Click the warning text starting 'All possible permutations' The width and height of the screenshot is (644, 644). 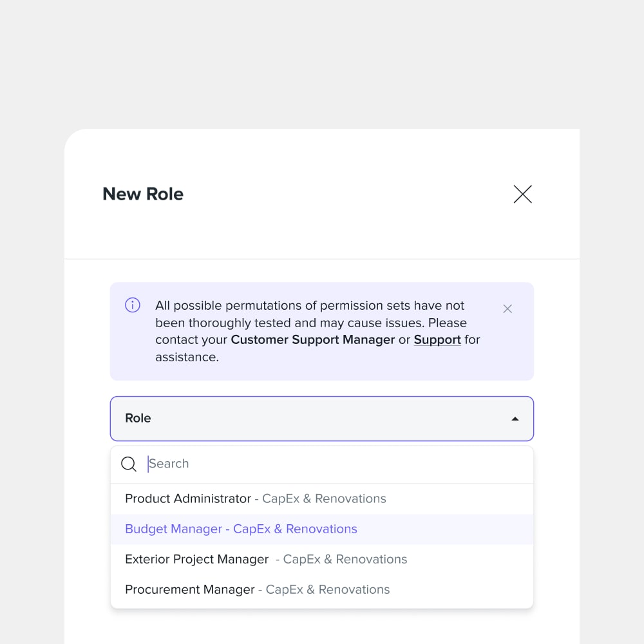tap(317, 331)
